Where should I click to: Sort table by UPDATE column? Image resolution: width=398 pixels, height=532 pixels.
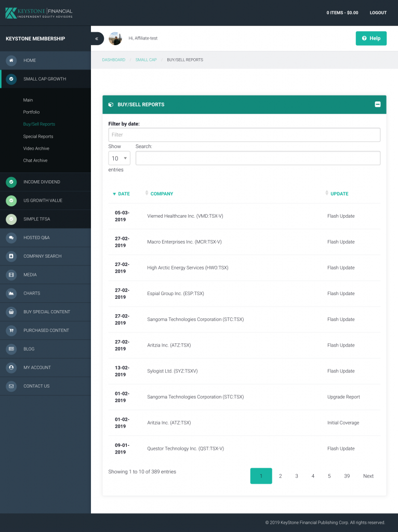point(339,194)
